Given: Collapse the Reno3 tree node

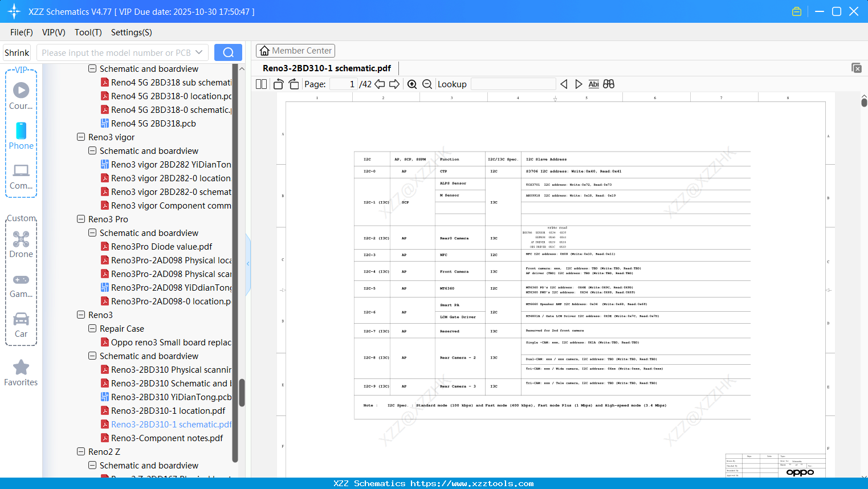Looking at the screenshot, I should click(x=81, y=315).
